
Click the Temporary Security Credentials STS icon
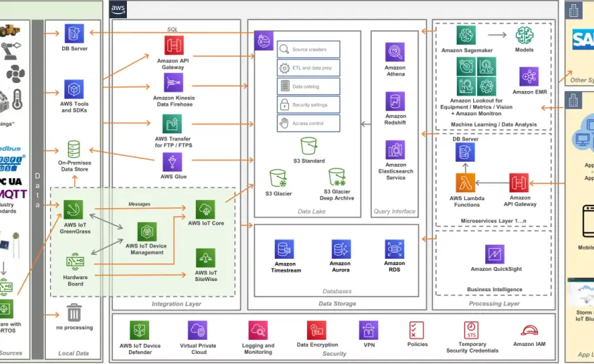(471, 330)
